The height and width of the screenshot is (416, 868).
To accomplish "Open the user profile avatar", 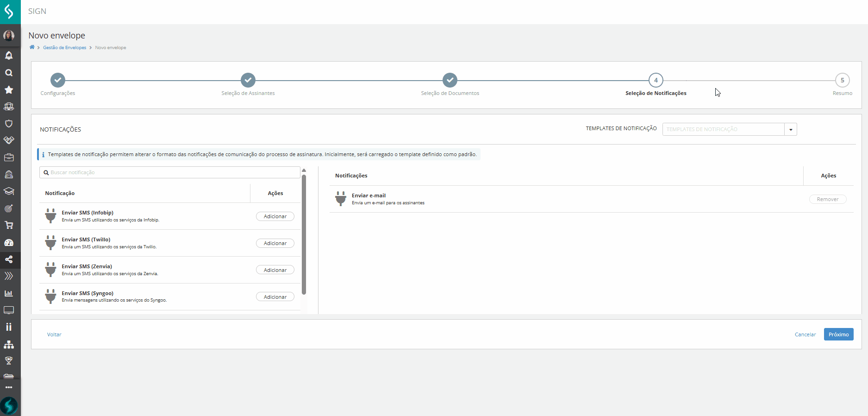I will [x=9, y=36].
